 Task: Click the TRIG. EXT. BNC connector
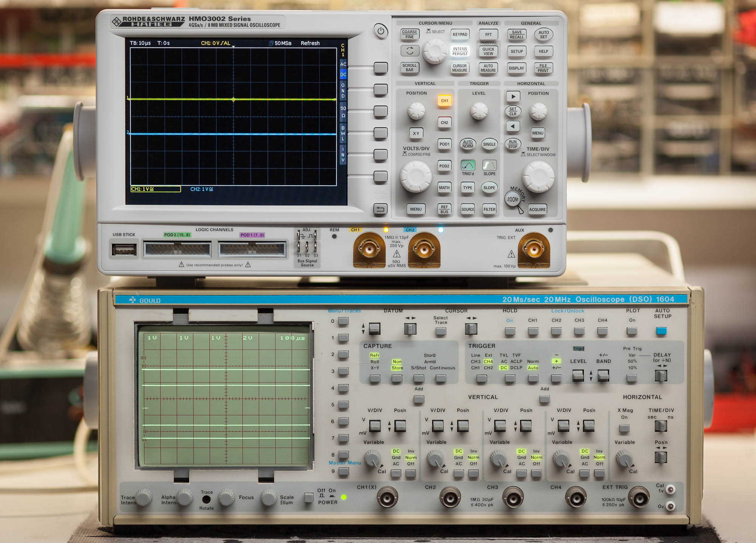533,249
